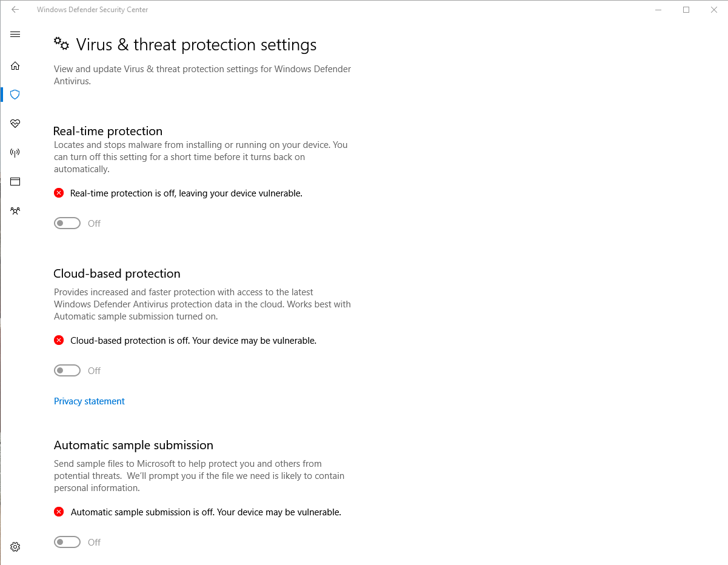Open App & browser control icon
The image size is (728, 565).
tap(15, 181)
